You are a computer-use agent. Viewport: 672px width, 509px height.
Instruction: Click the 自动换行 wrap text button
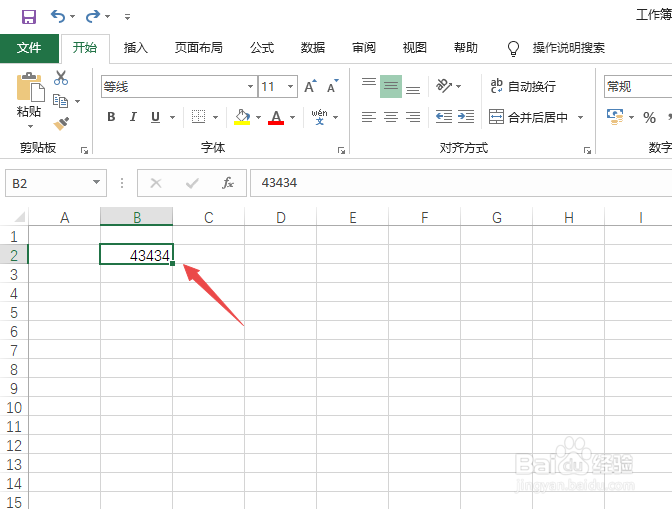coord(523,86)
